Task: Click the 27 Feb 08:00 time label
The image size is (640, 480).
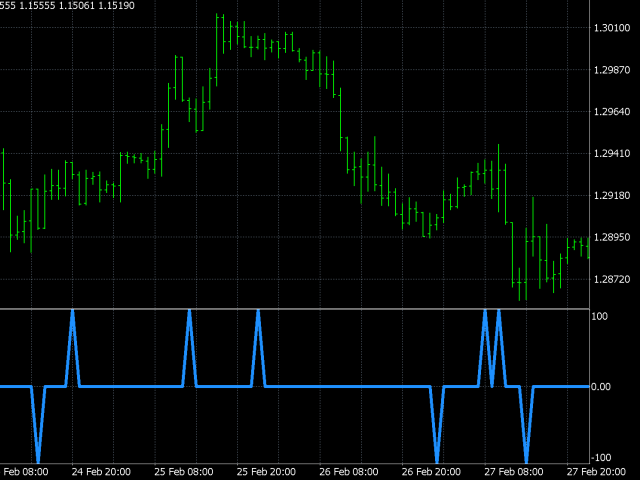Action: point(513,472)
